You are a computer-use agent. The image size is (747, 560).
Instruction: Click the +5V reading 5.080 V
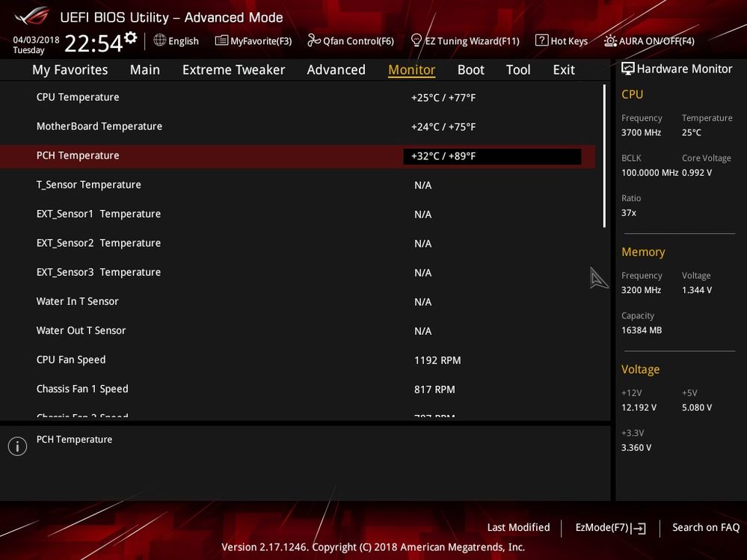point(697,407)
